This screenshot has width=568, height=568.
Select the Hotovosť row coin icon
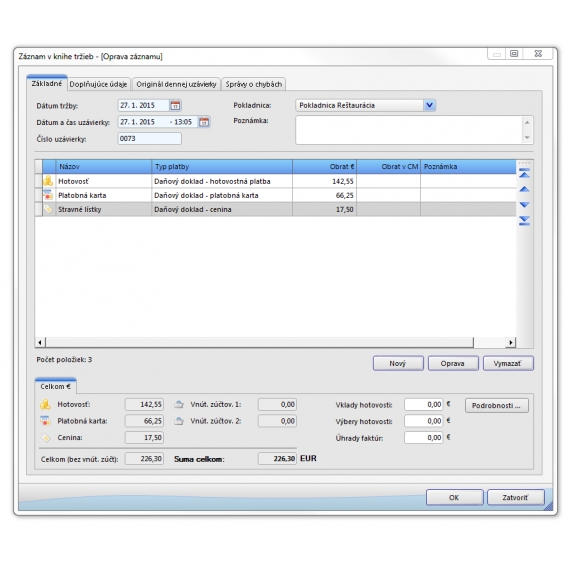point(48,181)
